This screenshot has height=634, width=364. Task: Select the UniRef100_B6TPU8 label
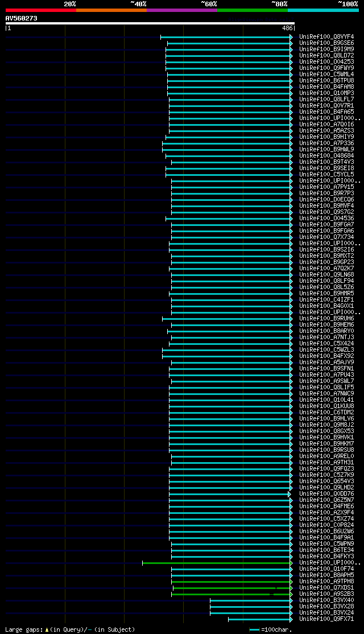327,80
